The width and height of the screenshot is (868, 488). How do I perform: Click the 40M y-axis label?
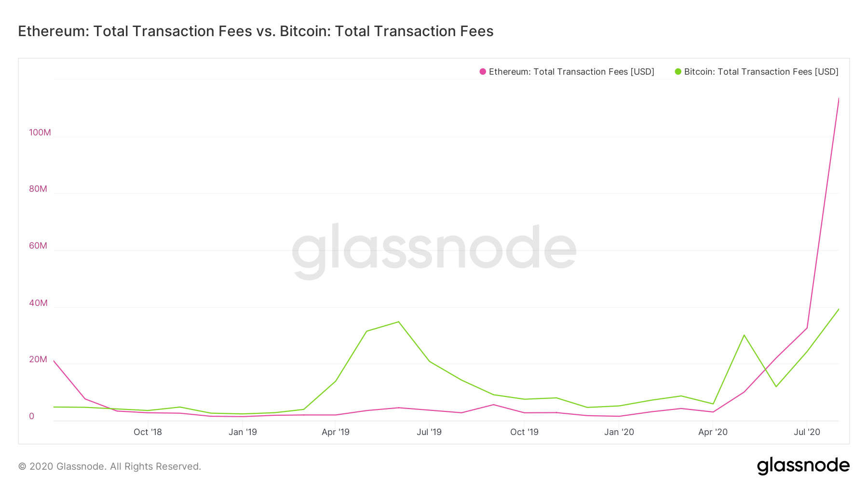tap(38, 303)
